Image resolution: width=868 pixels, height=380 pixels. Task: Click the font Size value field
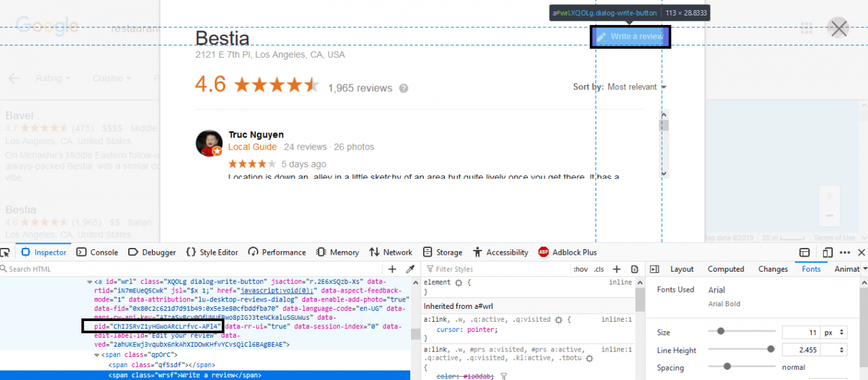point(801,333)
